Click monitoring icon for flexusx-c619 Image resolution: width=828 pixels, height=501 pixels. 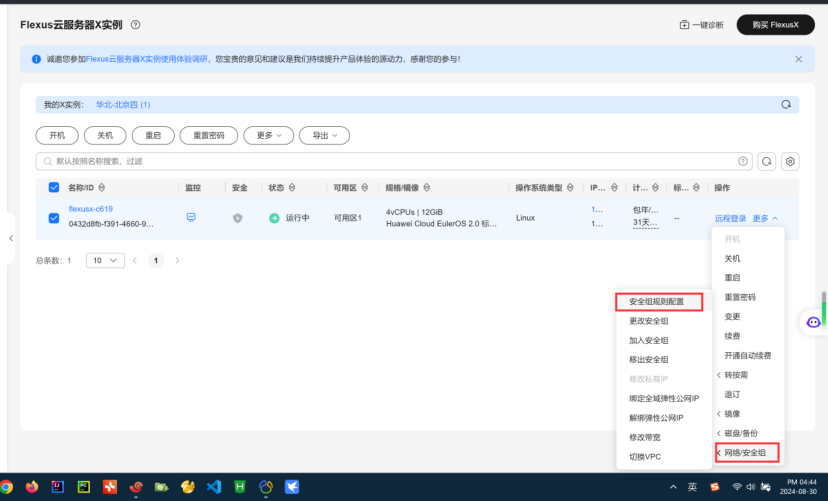(x=191, y=217)
